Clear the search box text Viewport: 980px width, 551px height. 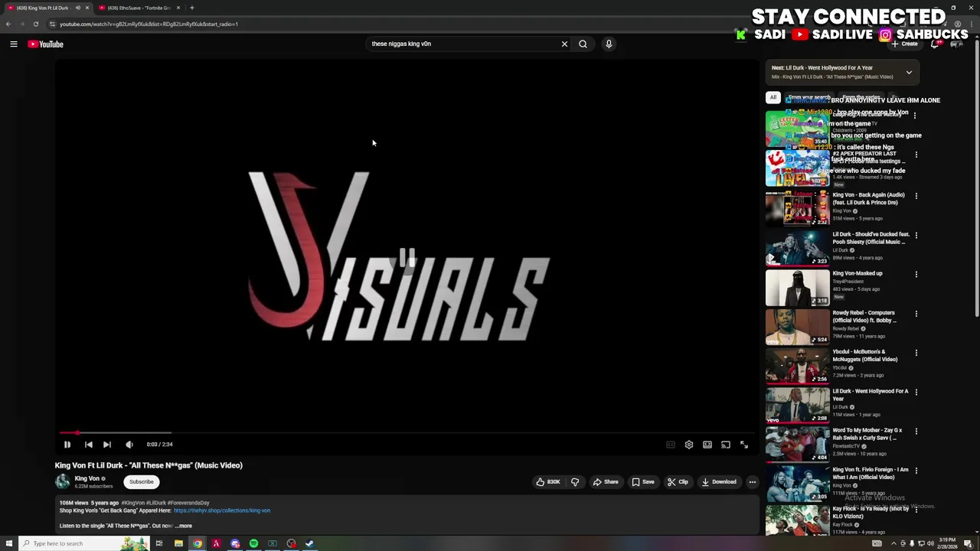(564, 44)
